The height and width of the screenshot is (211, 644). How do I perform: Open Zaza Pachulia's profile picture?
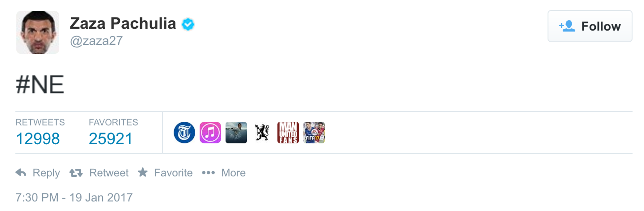[38, 32]
